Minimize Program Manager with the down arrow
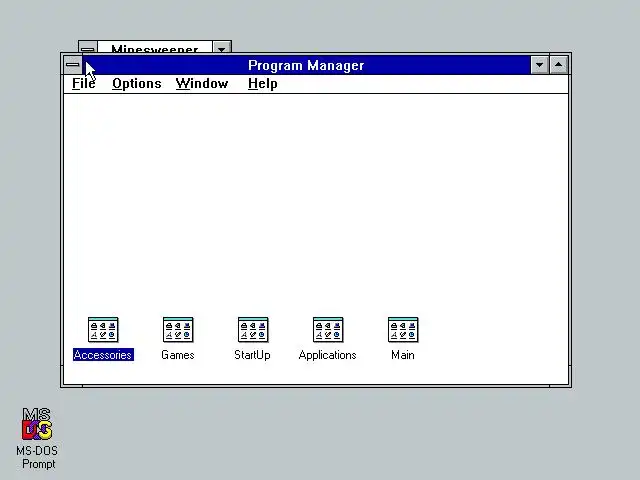The width and height of the screenshot is (640, 480). coord(539,64)
